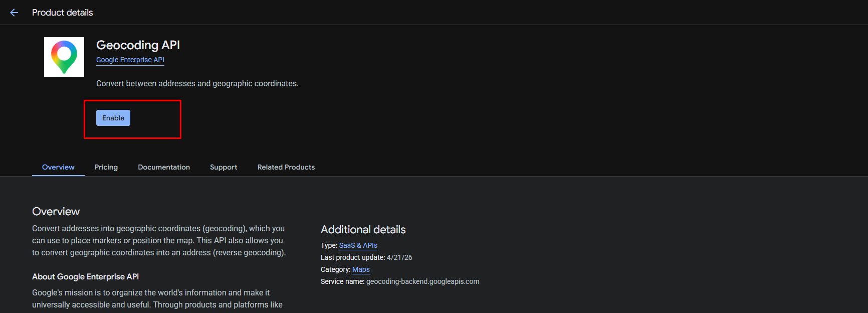Open the Documentation tab
Screen dimensions: 868x313
[164, 167]
